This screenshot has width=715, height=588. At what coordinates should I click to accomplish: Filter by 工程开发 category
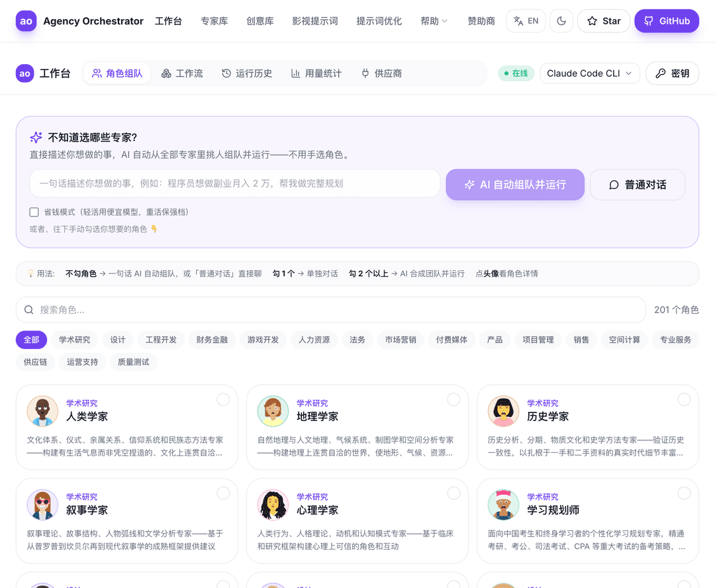point(161,340)
